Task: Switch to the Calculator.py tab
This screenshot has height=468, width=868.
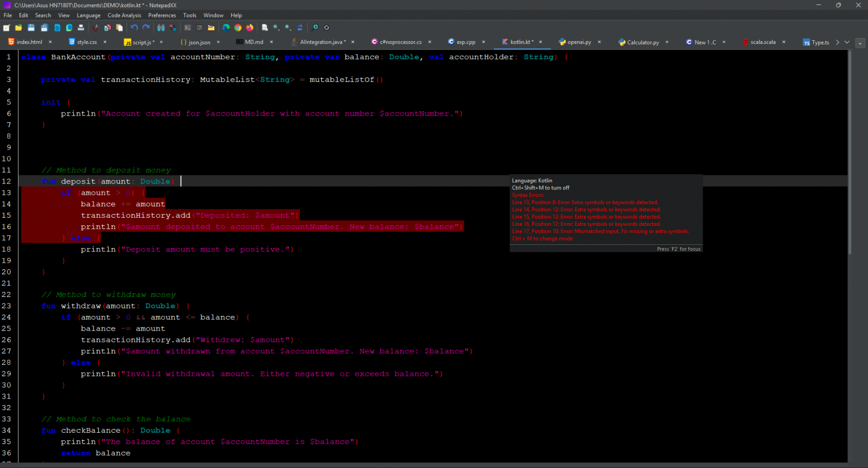Action: [x=642, y=42]
